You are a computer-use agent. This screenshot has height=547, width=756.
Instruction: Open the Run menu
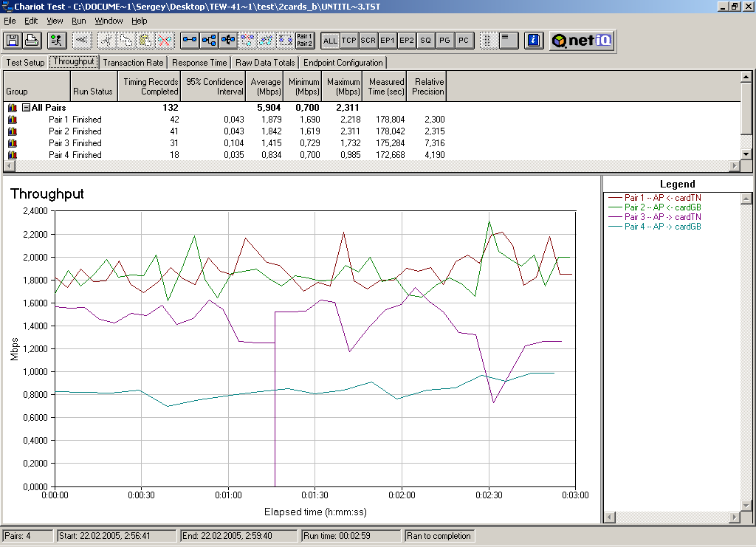78,21
